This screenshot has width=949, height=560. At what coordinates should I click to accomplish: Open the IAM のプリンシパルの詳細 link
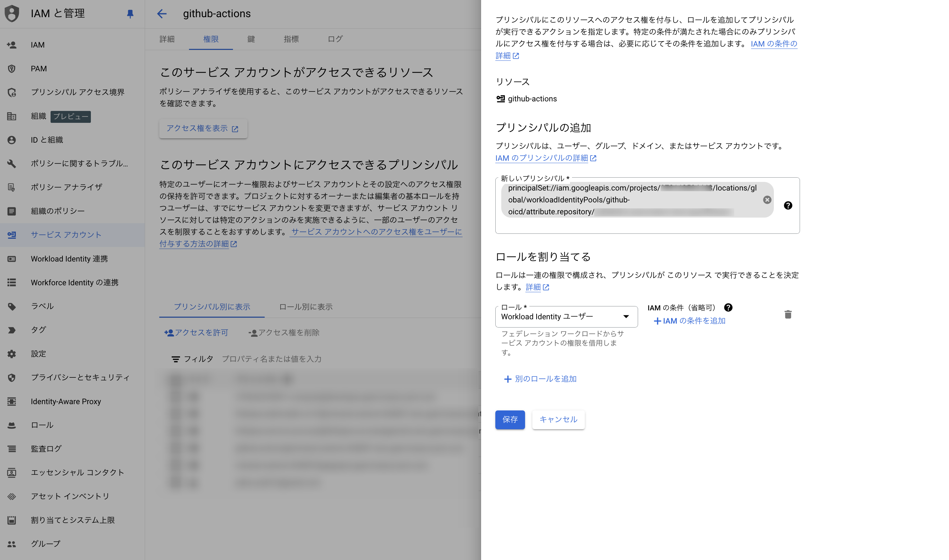pos(542,158)
